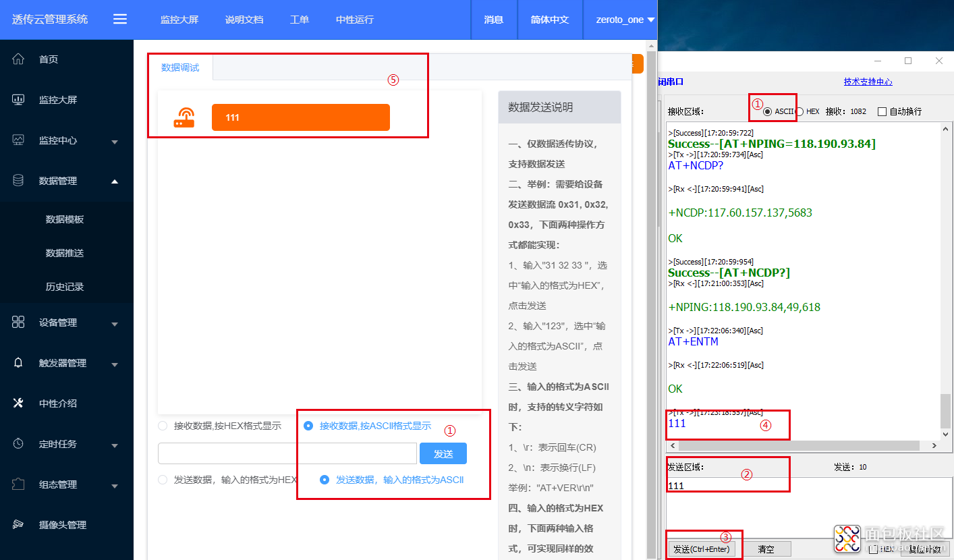Click the 监控中心 chart icon in sidebar
The height and width of the screenshot is (560, 954).
click(19, 140)
